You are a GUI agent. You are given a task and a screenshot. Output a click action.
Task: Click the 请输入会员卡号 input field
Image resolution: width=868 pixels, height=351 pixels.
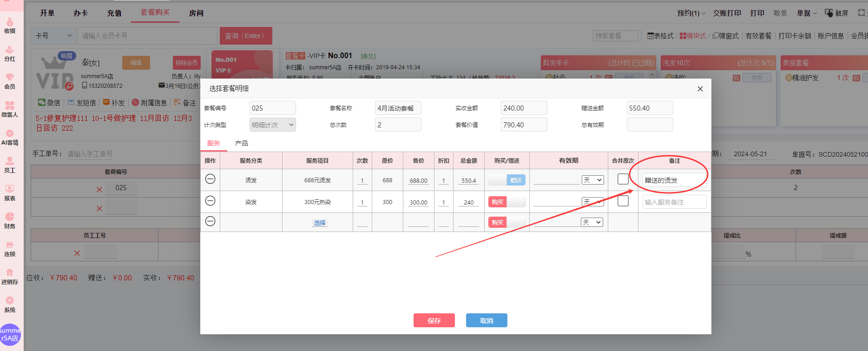click(x=147, y=36)
